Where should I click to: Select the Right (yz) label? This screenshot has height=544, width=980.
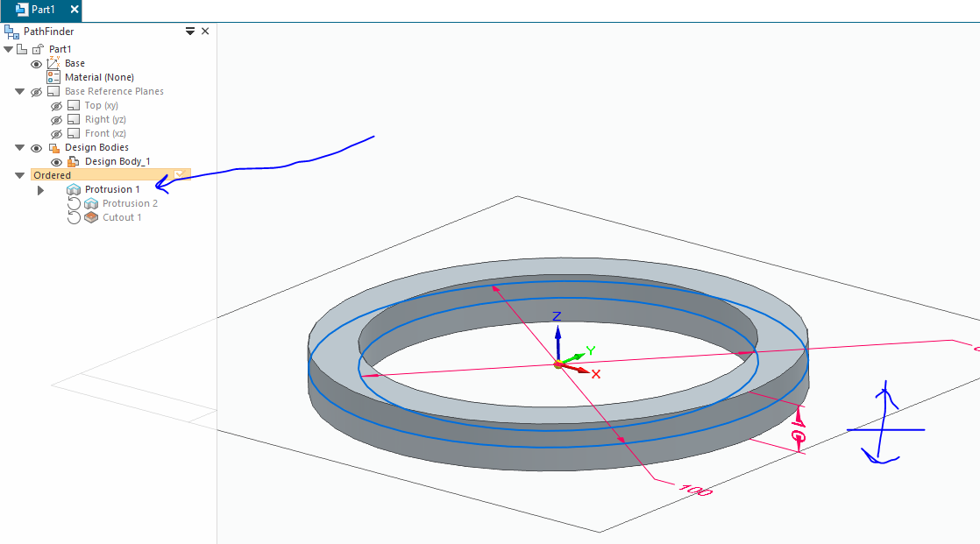[x=105, y=119]
